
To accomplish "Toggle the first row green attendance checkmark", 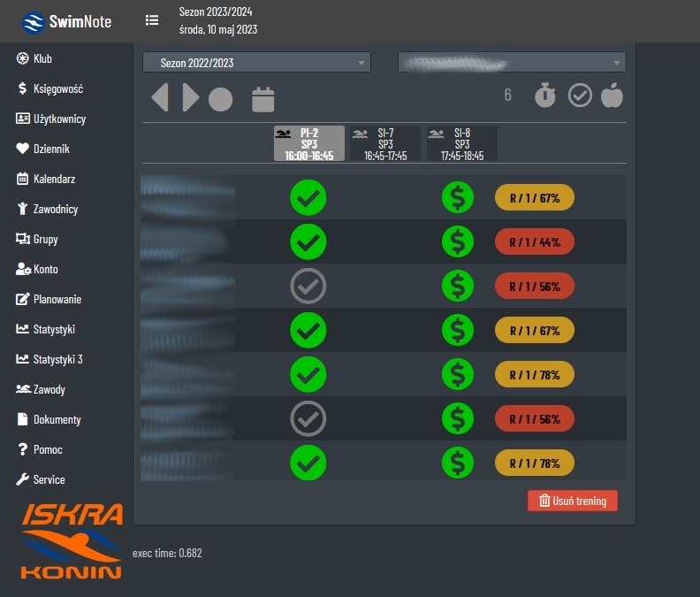I will 308,198.
